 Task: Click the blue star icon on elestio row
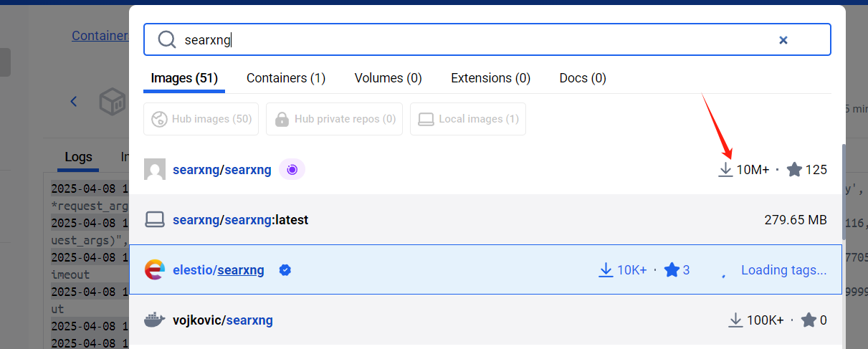[671, 270]
